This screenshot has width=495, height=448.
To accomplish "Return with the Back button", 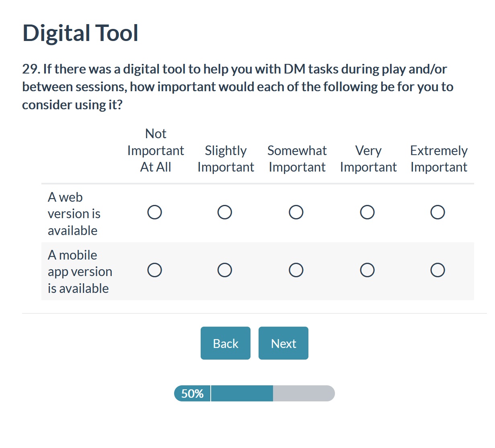I will click(226, 343).
